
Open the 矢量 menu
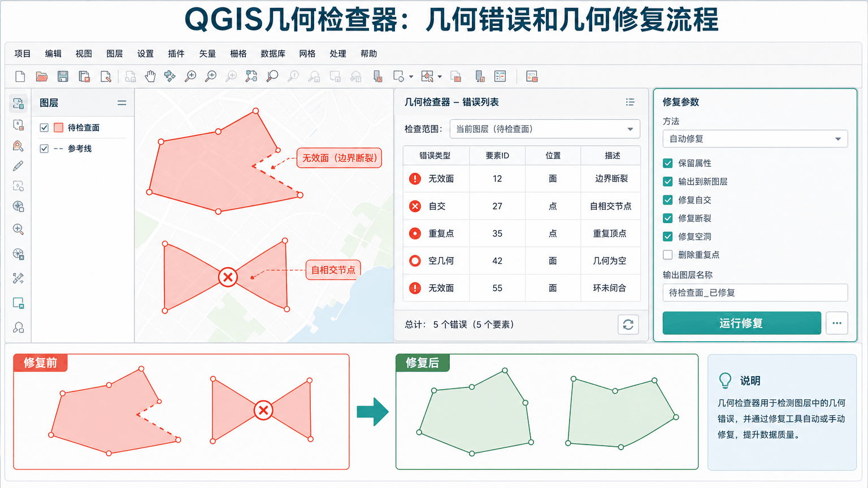pyautogui.click(x=207, y=54)
